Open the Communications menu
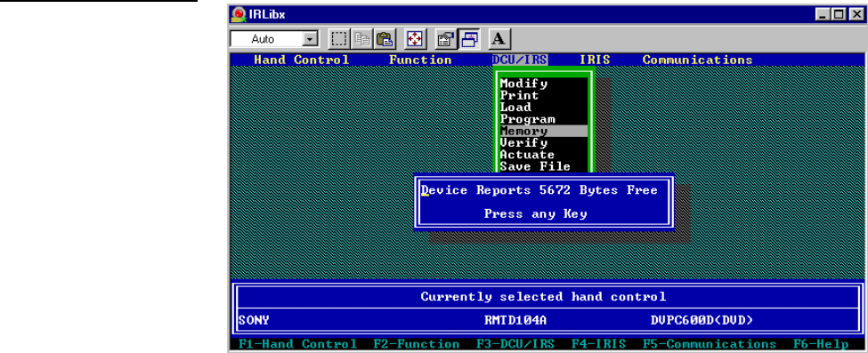This screenshot has width=868, height=353. tap(697, 60)
